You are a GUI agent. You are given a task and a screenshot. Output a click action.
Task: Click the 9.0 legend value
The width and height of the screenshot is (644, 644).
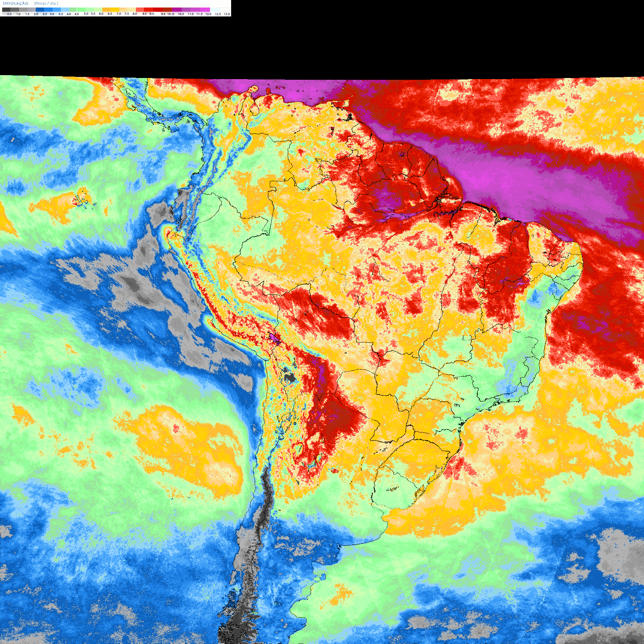(x=152, y=14)
